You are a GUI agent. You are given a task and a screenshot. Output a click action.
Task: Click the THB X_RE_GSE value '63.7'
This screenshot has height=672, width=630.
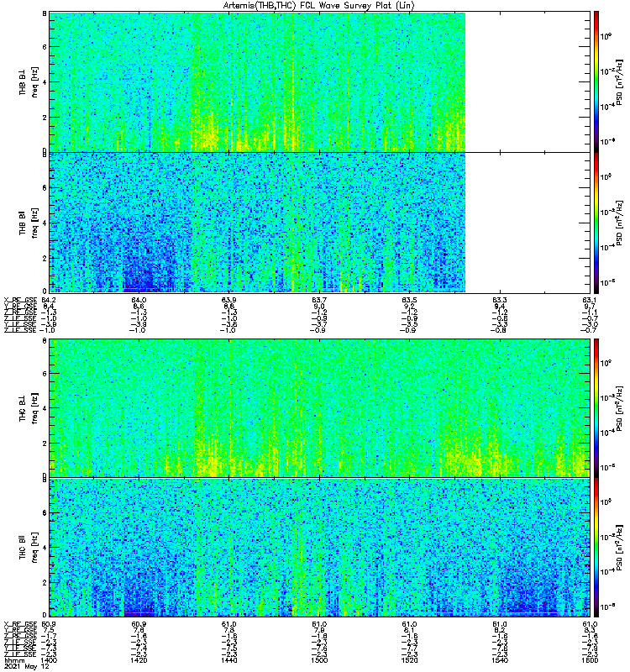click(319, 300)
